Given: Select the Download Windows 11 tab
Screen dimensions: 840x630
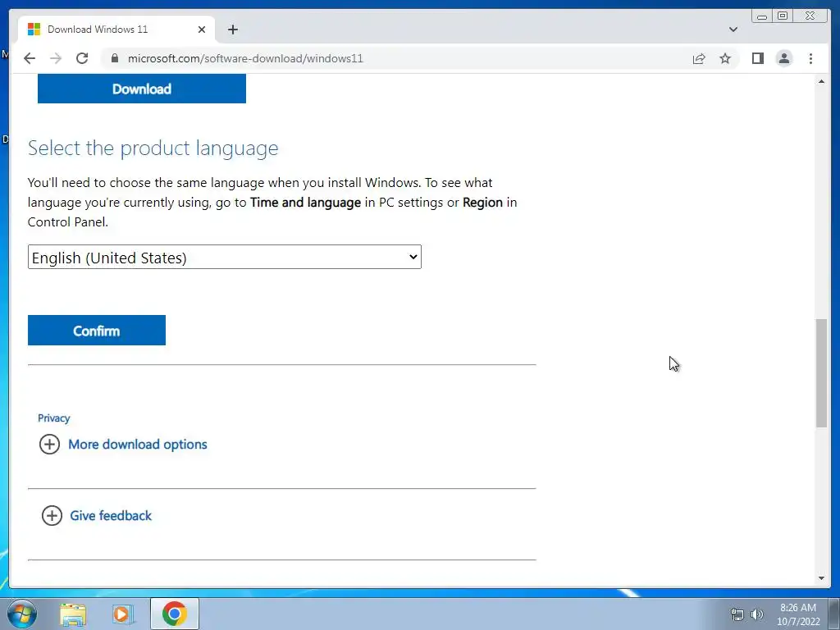Looking at the screenshot, I should coord(116,30).
